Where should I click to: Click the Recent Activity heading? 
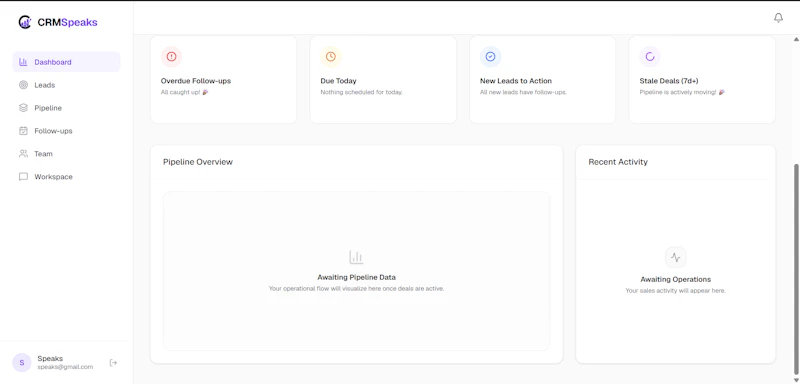tap(618, 162)
